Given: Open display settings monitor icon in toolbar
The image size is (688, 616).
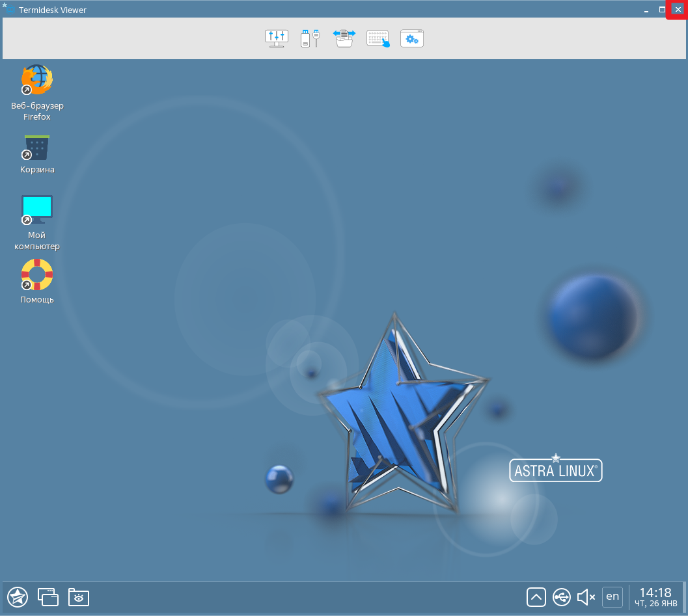Looking at the screenshot, I should coord(277,38).
